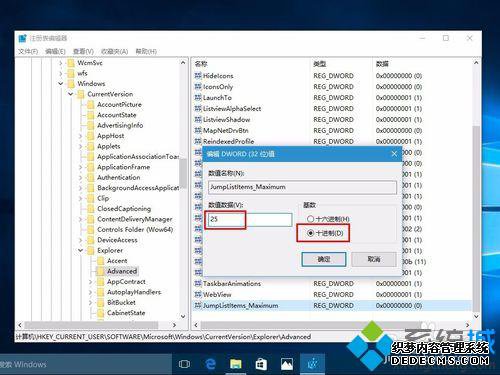Cancel the DWORD dialog with 取消
The height and width of the screenshot is (375, 500).
pos(374,259)
